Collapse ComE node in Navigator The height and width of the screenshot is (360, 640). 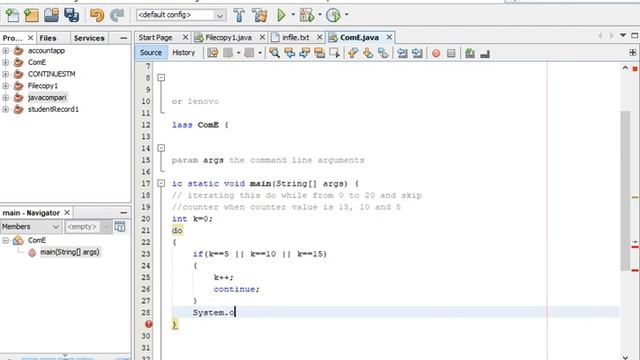pyautogui.click(x=6, y=240)
